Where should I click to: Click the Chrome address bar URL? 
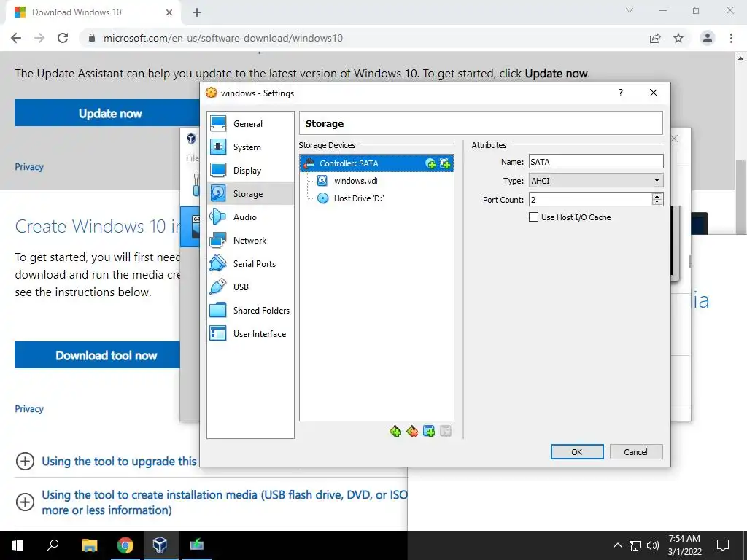[223, 38]
